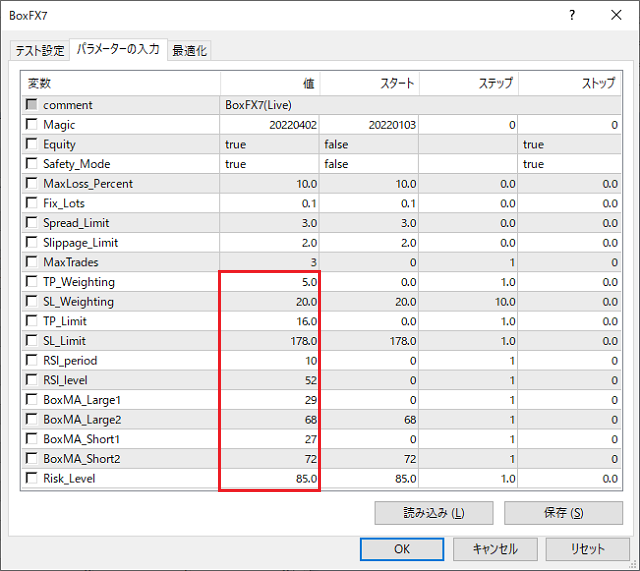The height and width of the screenshot is (571, 640).
Task: Select the comment value BoxFX7(Live)
Action: [x=258, y=105]
